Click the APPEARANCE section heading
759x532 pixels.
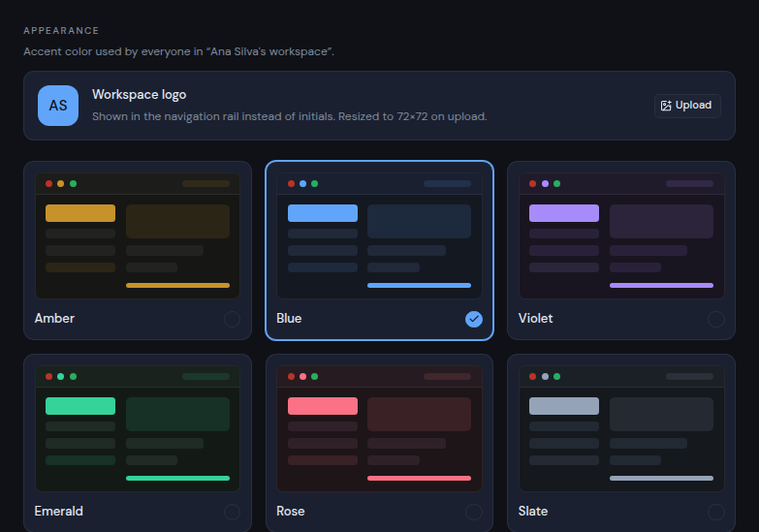tap(61, 30)
